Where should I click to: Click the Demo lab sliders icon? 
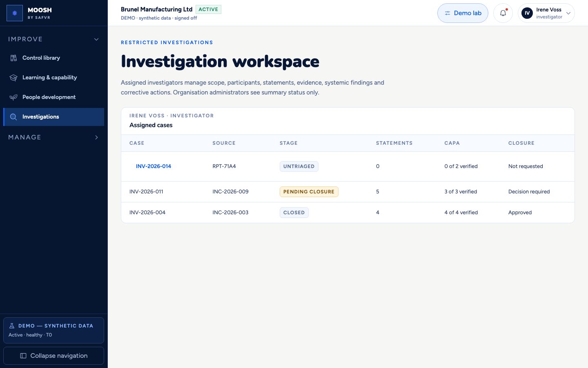click(x=448, y=13)
